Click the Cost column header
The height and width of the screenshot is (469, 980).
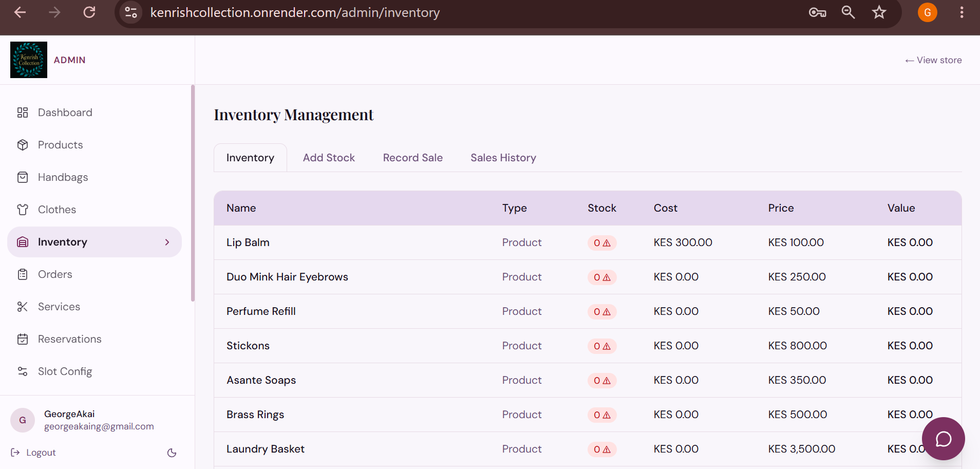click(666, 208)
